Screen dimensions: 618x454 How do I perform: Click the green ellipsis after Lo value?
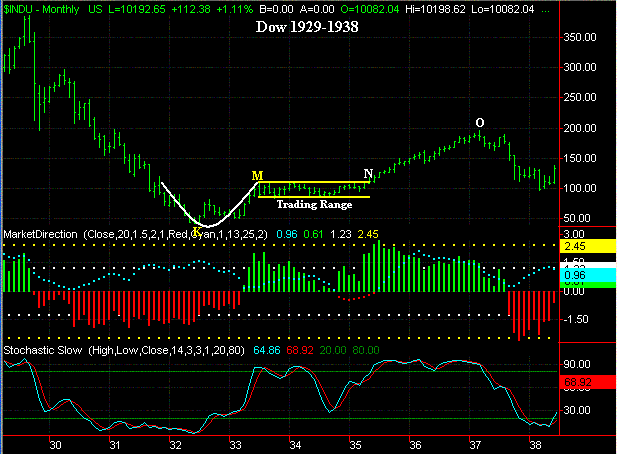pos(545,11)
